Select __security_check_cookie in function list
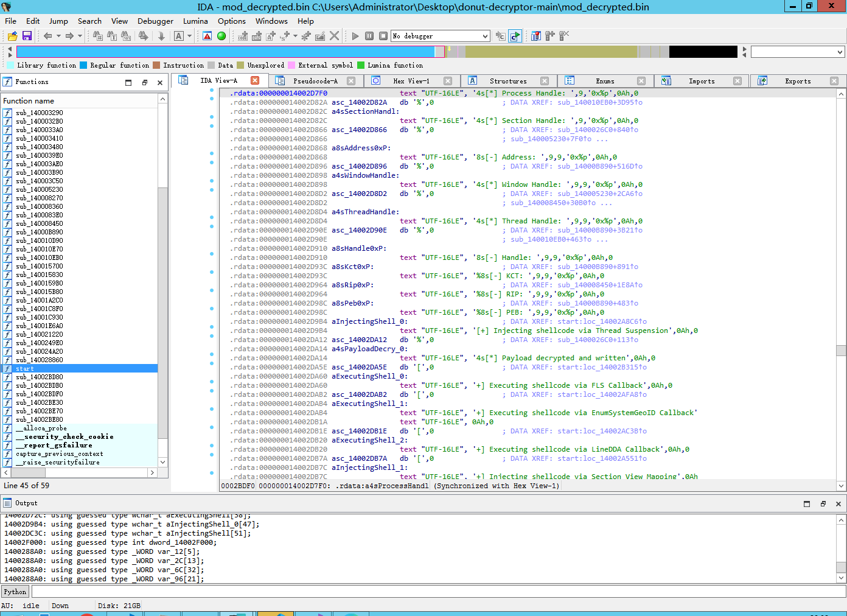Viewport: 847px width, 616px height. coord(64,436)
